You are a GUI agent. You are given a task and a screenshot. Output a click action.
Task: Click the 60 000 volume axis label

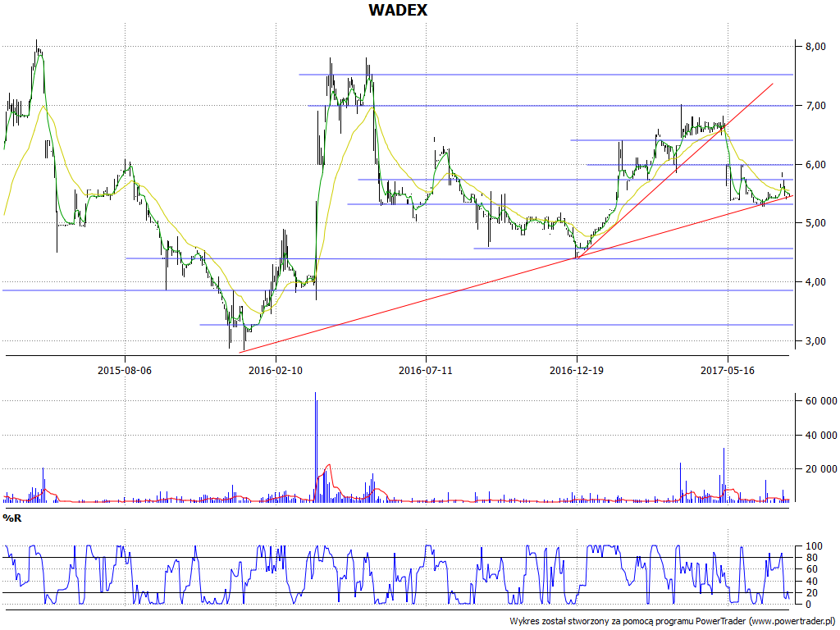[820, 400]
